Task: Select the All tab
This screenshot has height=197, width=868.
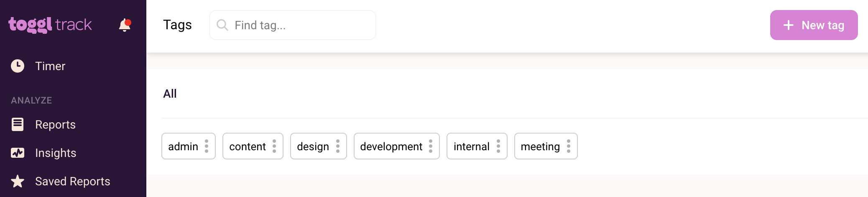Action: [170, 93]
